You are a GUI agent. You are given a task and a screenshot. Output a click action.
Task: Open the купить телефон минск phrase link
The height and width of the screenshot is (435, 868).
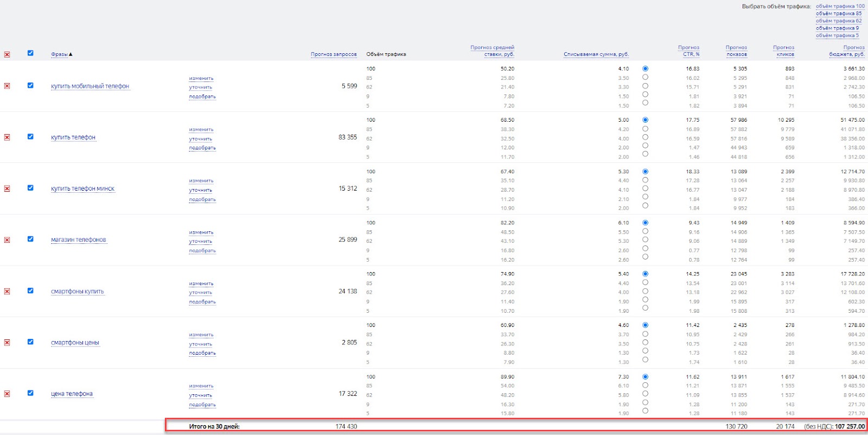click(x=82, y=189)
